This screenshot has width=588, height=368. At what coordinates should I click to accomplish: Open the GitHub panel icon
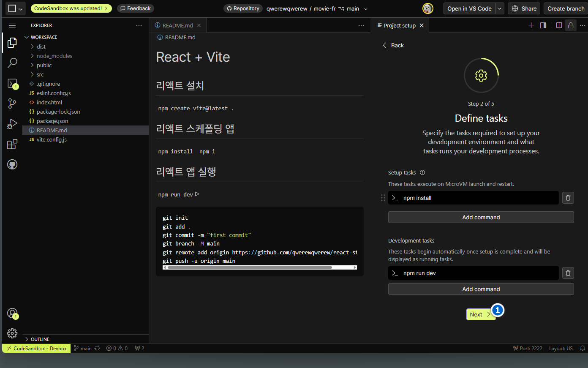[12, 164]
